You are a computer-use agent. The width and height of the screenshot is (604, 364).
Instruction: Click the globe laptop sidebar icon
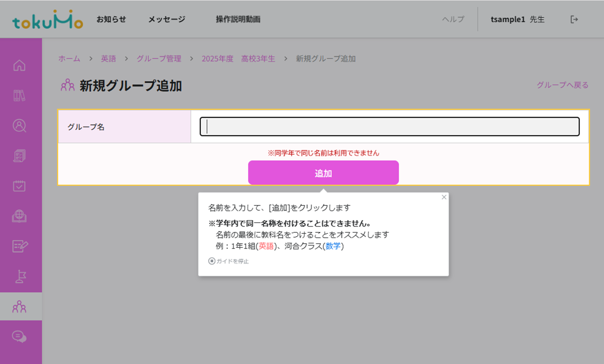tap(19, 216)
